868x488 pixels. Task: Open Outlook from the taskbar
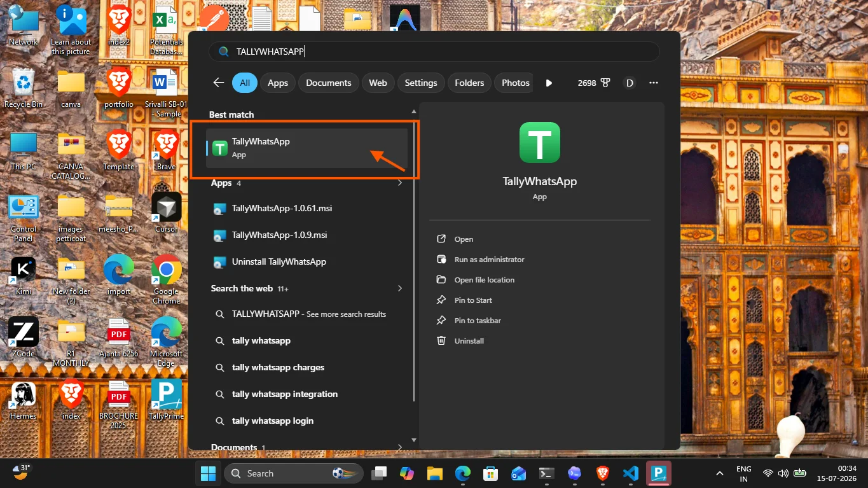pyautogui.click(x=518, y=473)
